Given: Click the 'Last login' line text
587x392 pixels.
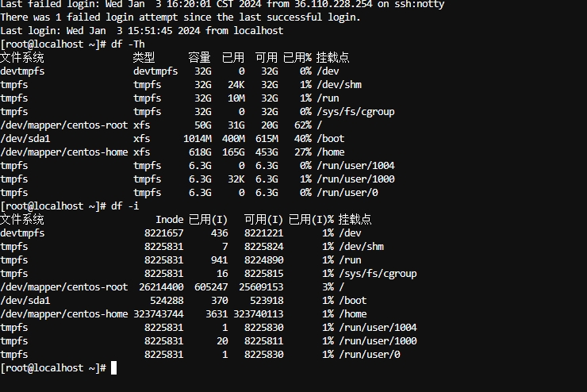Looking at the screenshot, I should [x=141, y=31].
